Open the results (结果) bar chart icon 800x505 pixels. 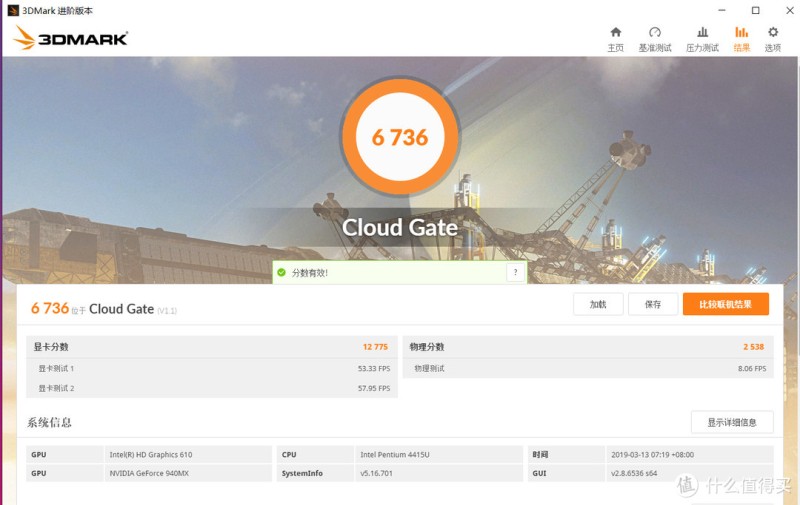[x=741, y=33]
